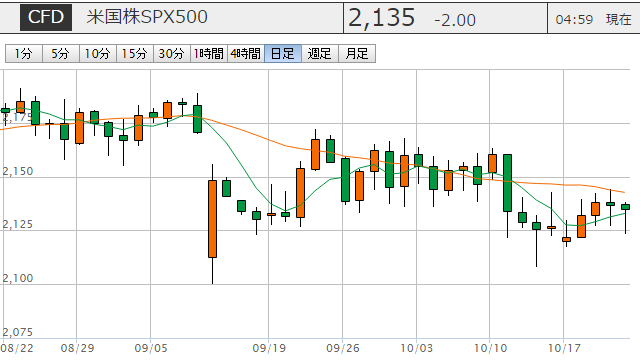Show the 1時間 chart
The image size is (641, 361).
pyautogui.click(x=209, y=54)
